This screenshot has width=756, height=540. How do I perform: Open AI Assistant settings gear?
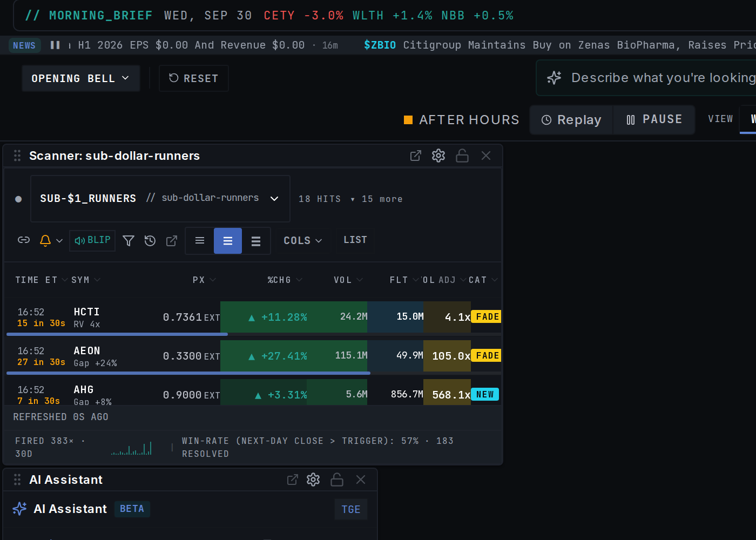pos(313,480)
